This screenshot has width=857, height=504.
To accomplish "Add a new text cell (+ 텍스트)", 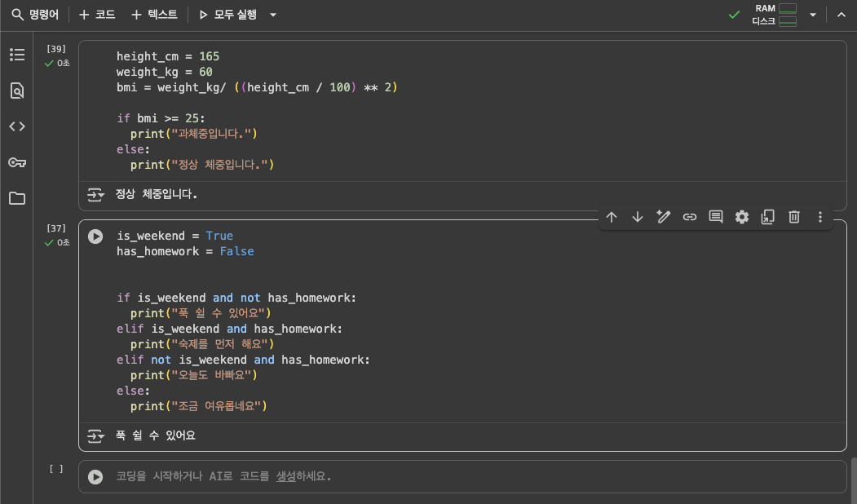I will pyautogui.click(x=154, y=15).
